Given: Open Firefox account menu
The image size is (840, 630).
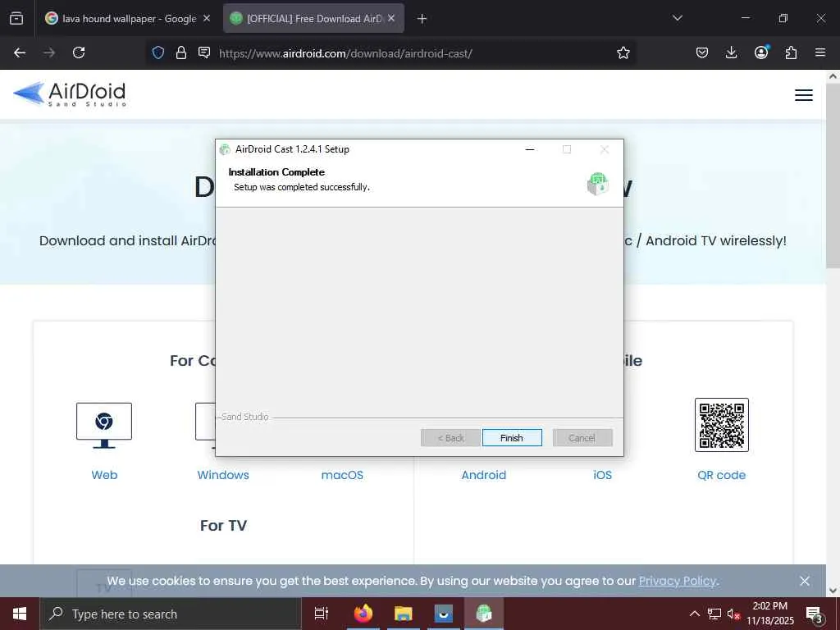Looking at the screenshot, I should pos(761,52).
